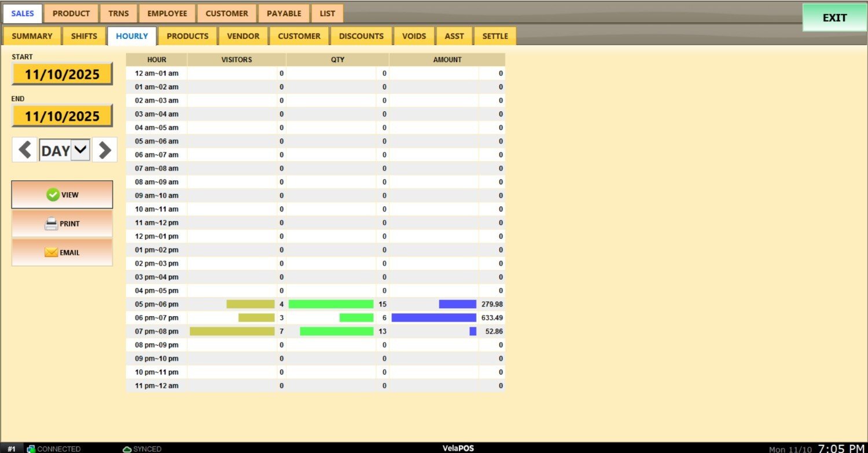Click the Payable tab

pos(284,13)
